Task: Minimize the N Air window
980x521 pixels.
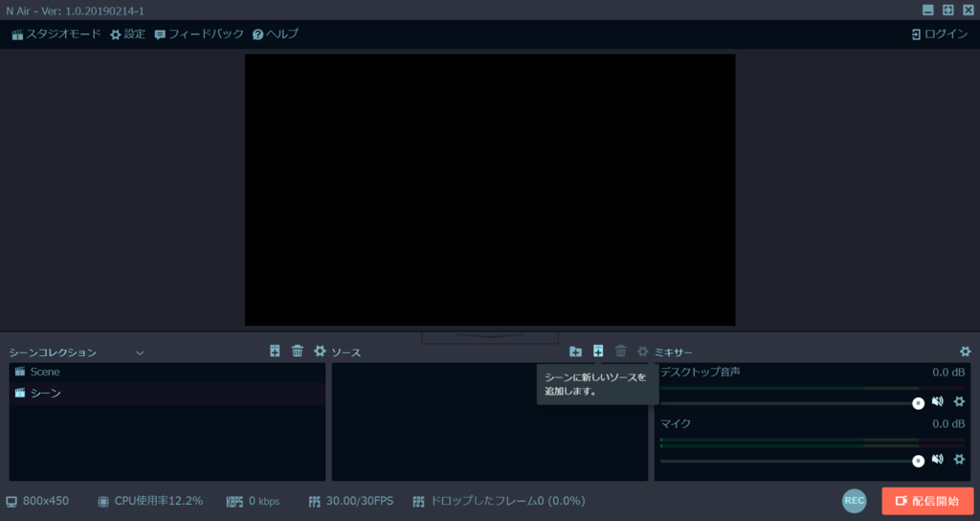Action: click(x=928, y=10)
